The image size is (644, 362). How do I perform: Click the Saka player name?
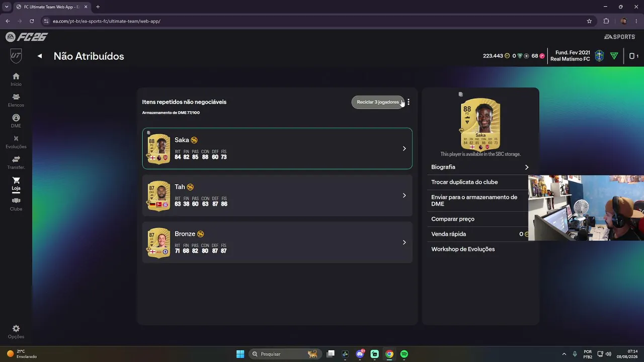point(182,140)
